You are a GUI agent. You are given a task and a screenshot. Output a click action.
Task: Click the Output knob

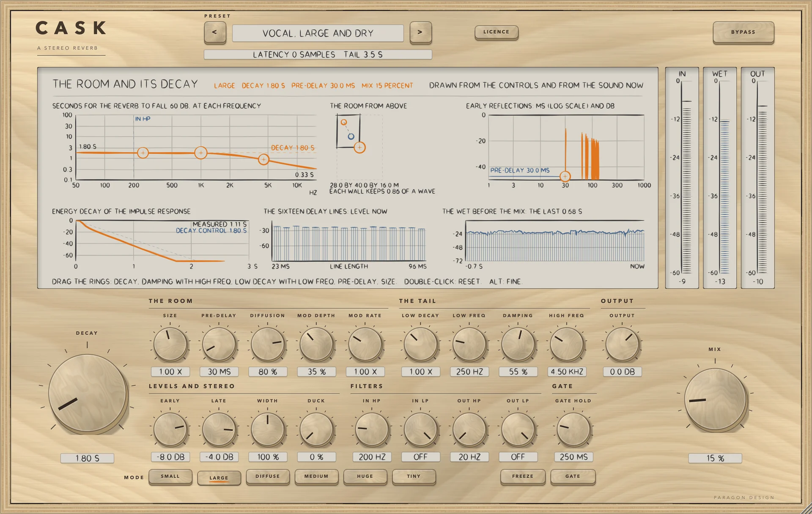[622, 344]
